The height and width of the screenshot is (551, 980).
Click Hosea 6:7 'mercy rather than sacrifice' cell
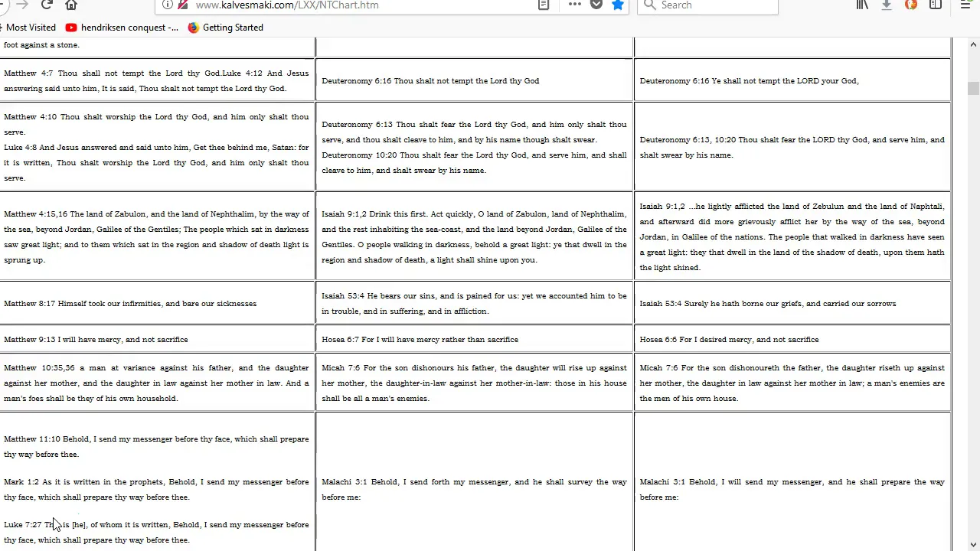click(x=475, y=339)
